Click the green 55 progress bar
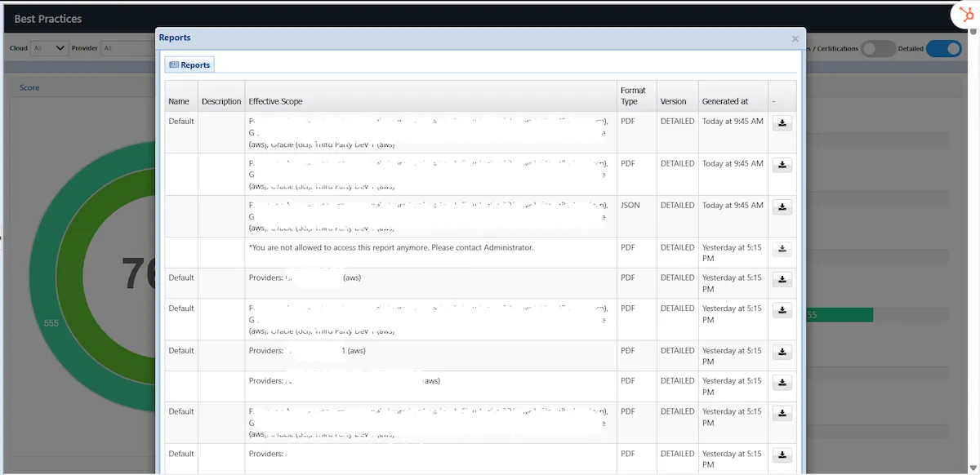The height and width of the screenshot is (475, 980). pos(840,315)
